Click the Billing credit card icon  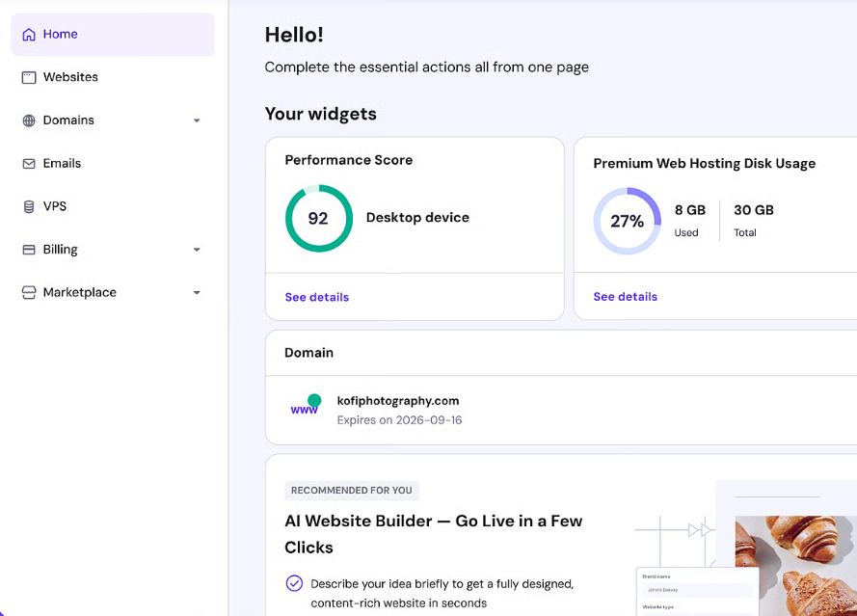pos(29,250)
